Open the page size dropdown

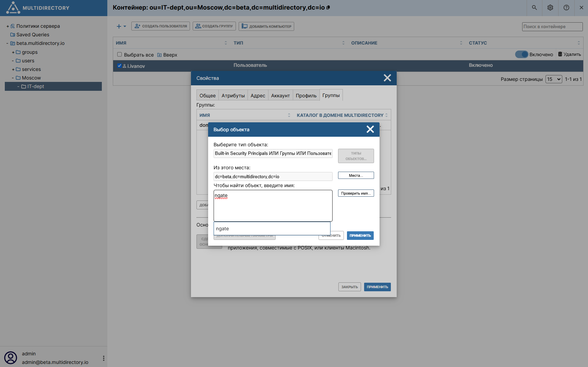554,79
